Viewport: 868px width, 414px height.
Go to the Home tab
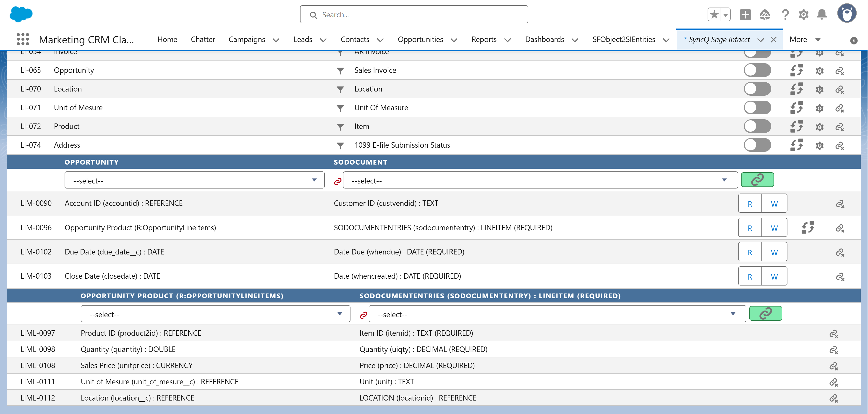167,39
